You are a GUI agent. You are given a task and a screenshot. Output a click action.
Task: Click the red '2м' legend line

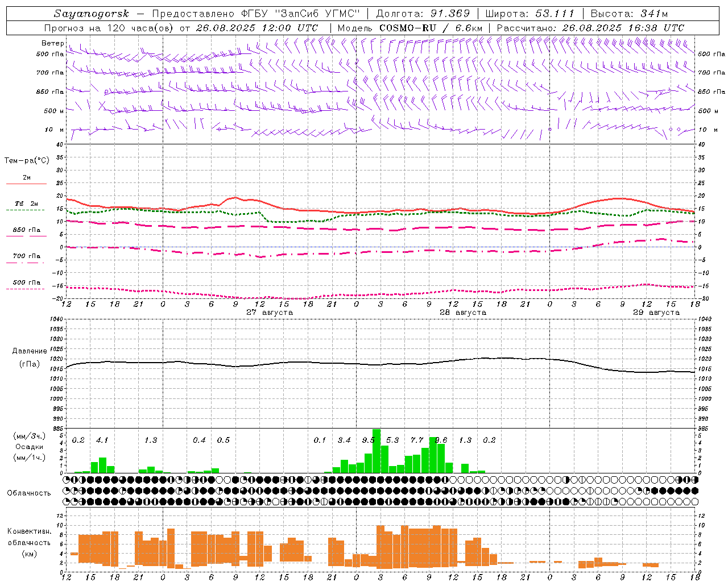(27, 184)
